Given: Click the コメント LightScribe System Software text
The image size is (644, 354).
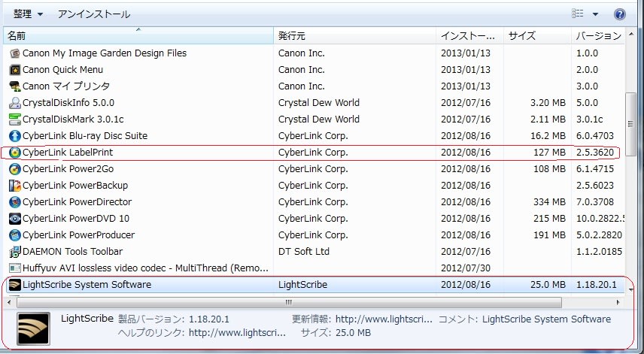Looking at the screenshot, I should pos(546,319).
